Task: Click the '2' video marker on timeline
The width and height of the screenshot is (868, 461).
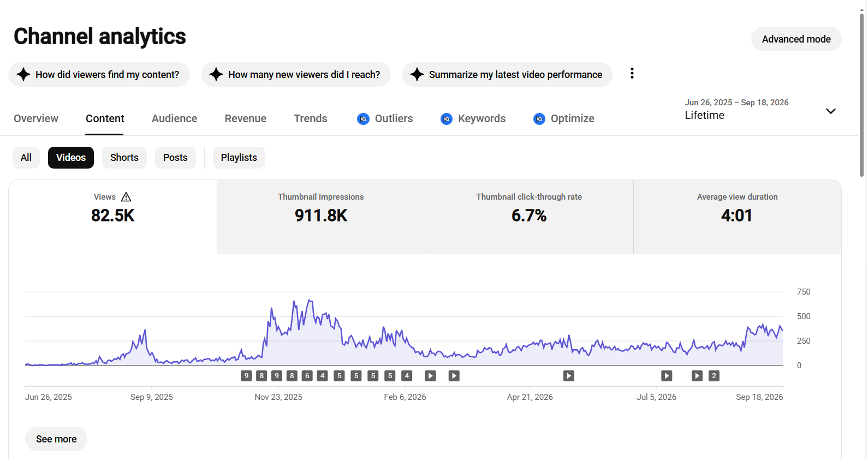Action: tap(714, 375)
